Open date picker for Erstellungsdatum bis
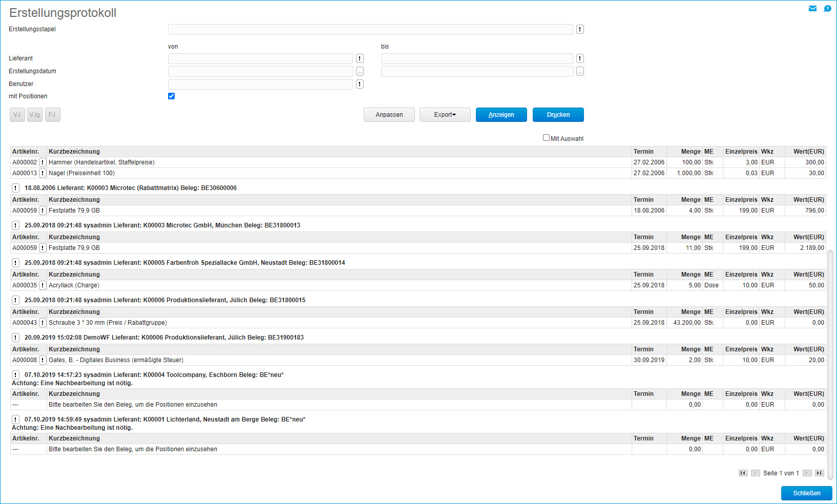The width and height of the screenshot is (837, 504). tap(580, 72)
